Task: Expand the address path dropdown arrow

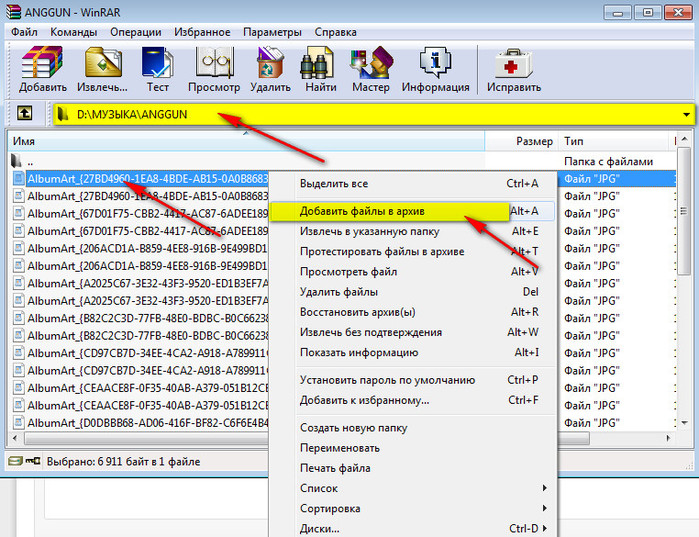Action: pos(687,115)
